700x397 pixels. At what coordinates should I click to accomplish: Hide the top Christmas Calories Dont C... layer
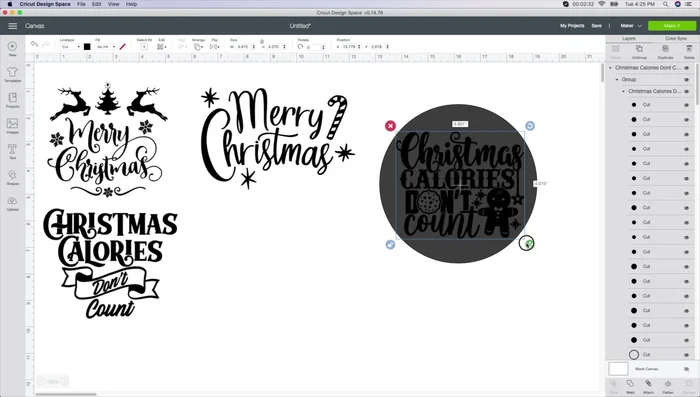[687, 68]
